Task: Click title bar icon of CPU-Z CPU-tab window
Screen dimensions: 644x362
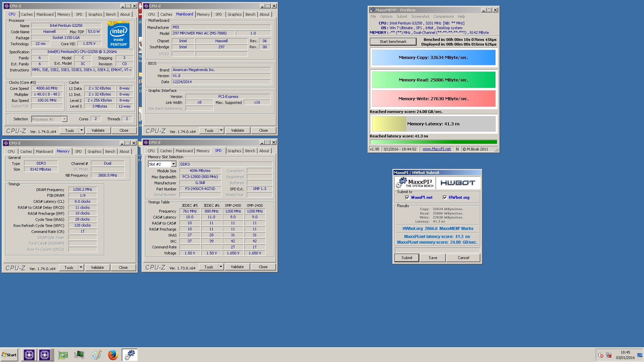Action: coord(6,6)
